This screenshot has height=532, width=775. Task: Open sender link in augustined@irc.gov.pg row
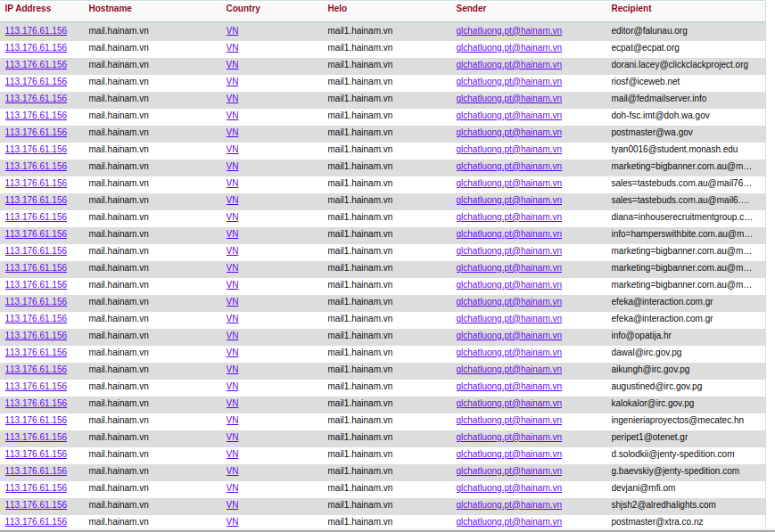(508, 386)
